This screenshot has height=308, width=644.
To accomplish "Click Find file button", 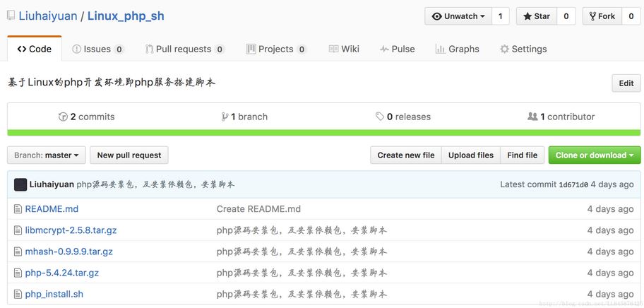I will 522,155.
